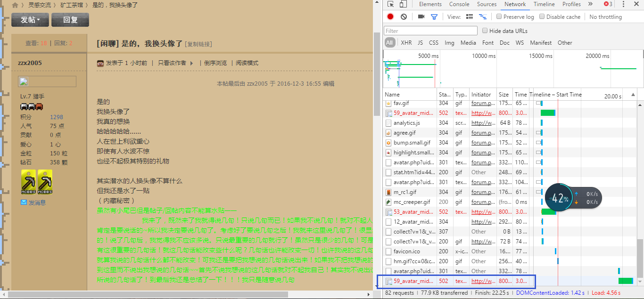Open the No throttling dropdown
This screenshot has height=299, width=644.
click(605, 17)
